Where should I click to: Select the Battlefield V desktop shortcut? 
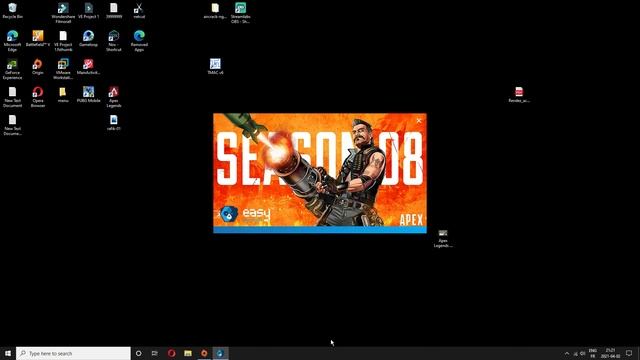38,38
